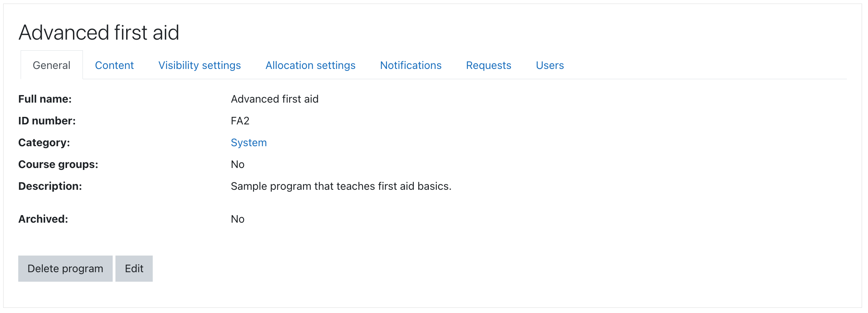Click the program description text
Screen dimensions: 868x313
341,186
